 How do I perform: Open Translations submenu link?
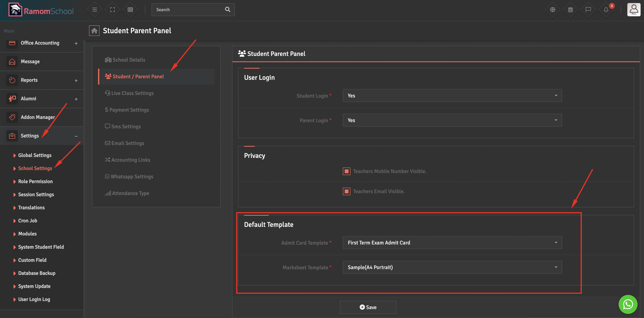31,208
